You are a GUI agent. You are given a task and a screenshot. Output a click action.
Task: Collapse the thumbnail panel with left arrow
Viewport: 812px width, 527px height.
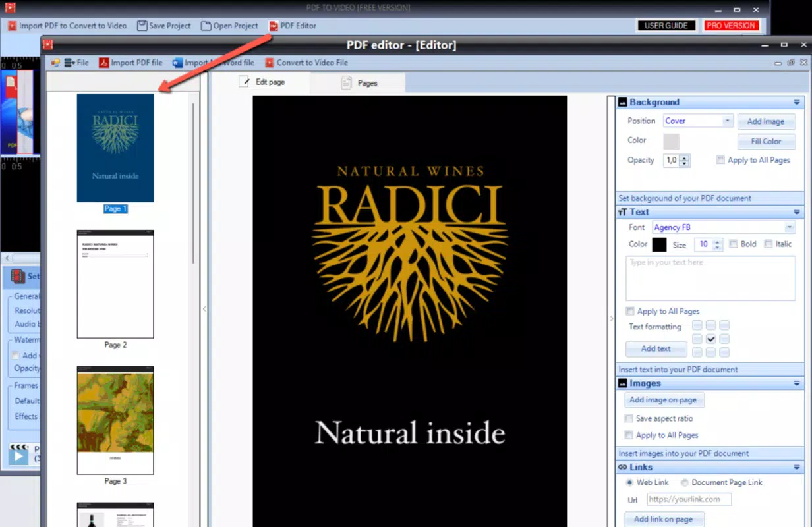click(204, 308)
